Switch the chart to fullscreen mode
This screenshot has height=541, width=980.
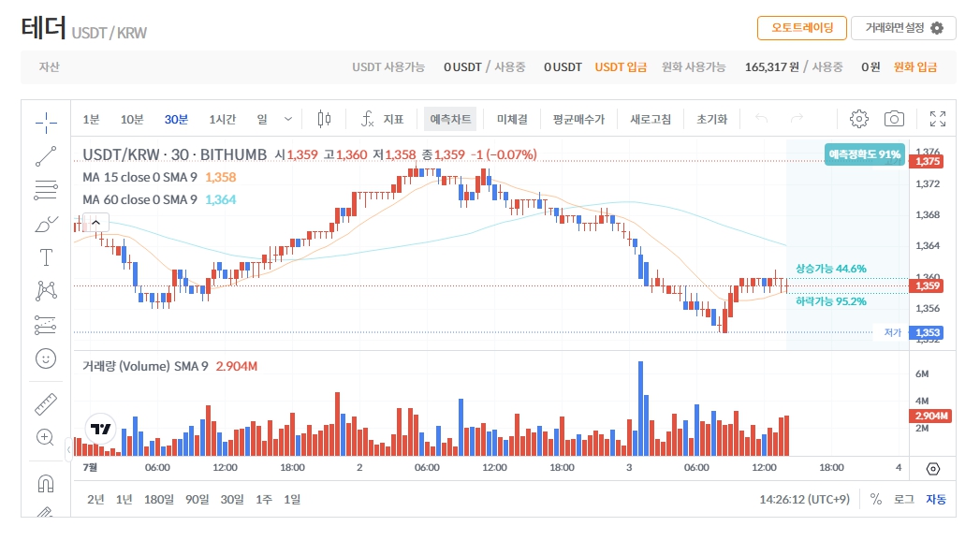point(938,119)
